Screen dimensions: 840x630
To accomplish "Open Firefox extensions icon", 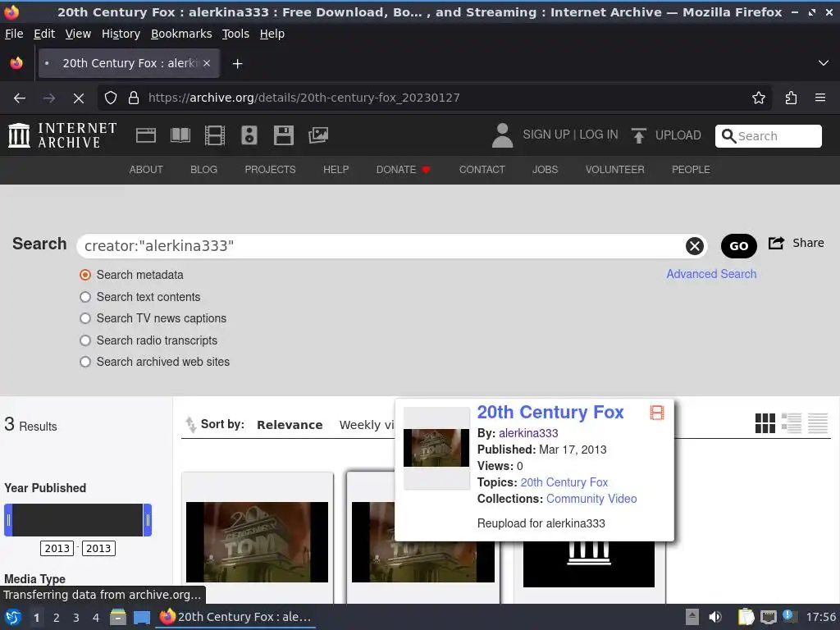I will click(x=791, y=98).
